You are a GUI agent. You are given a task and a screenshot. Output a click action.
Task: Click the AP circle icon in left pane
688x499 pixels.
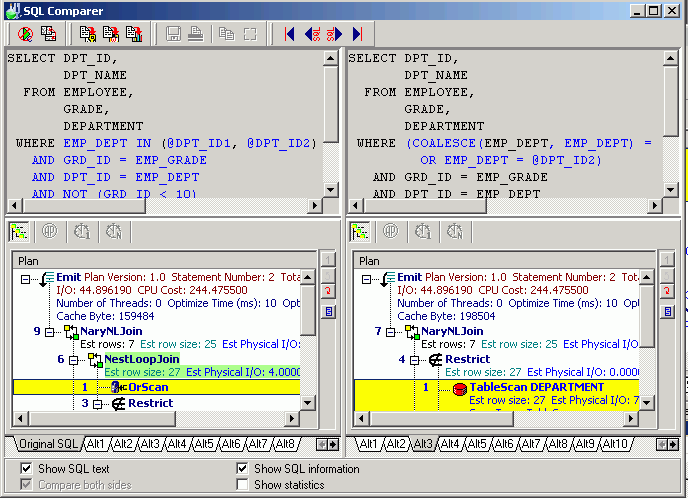50,231
